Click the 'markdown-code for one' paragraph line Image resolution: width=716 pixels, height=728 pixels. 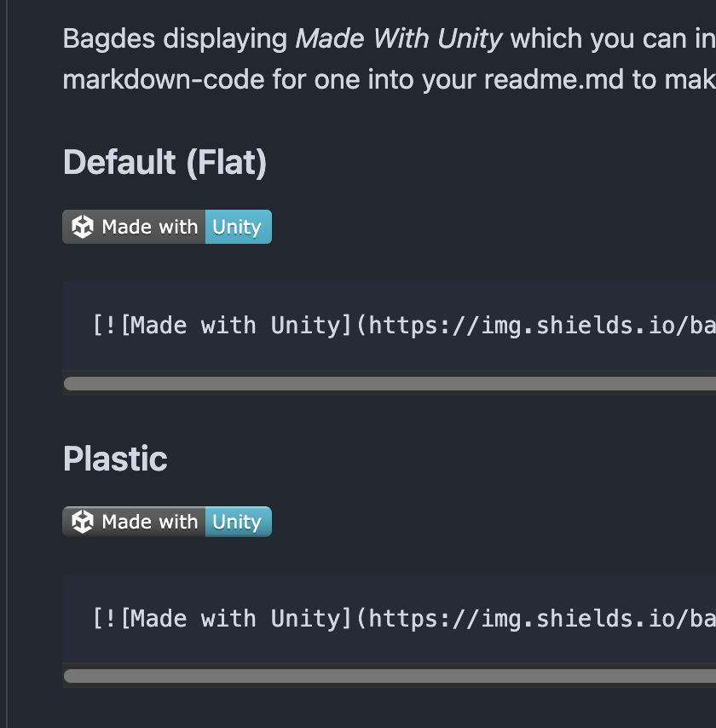pos(389,79)
